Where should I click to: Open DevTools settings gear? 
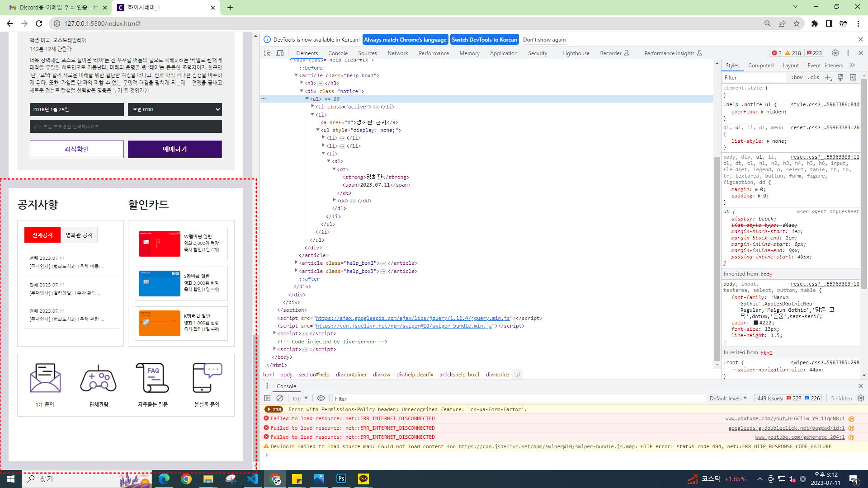[835, 53]
